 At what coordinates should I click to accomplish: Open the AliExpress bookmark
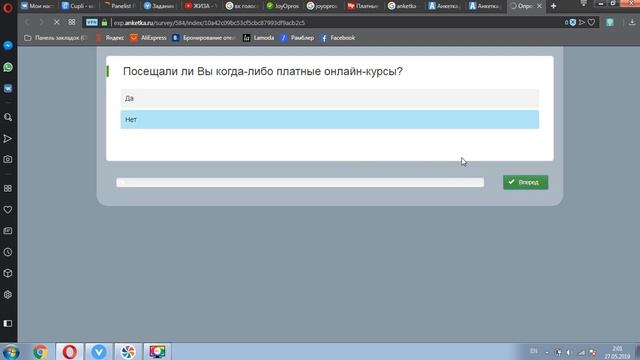pyautogui.click(x=149, y=38)
